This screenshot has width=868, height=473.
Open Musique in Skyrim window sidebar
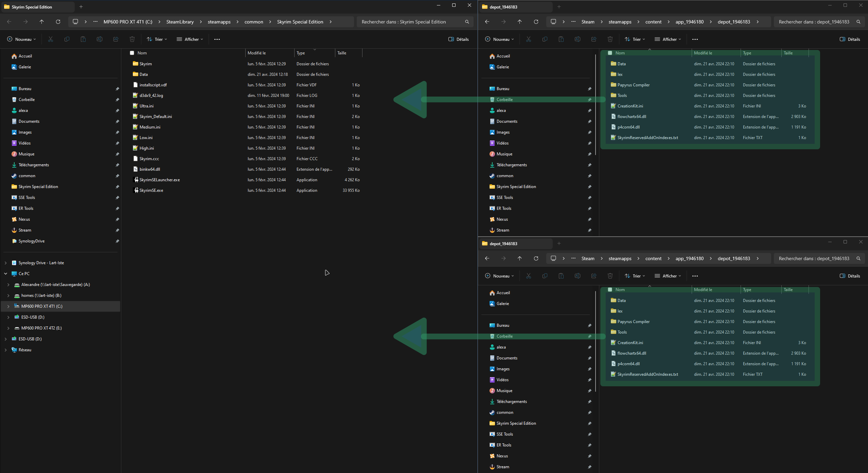[26, 154]
